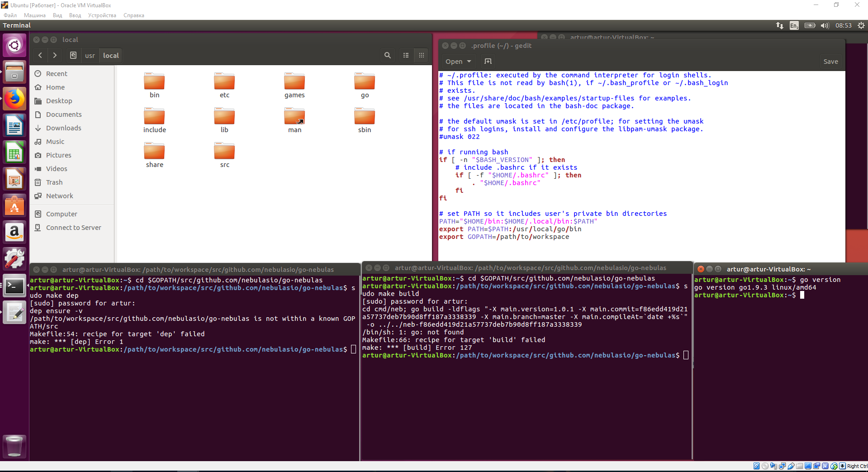Open the clock menu showing 08:53
Viewport: 868px width, 472px height.
[844, 25]
